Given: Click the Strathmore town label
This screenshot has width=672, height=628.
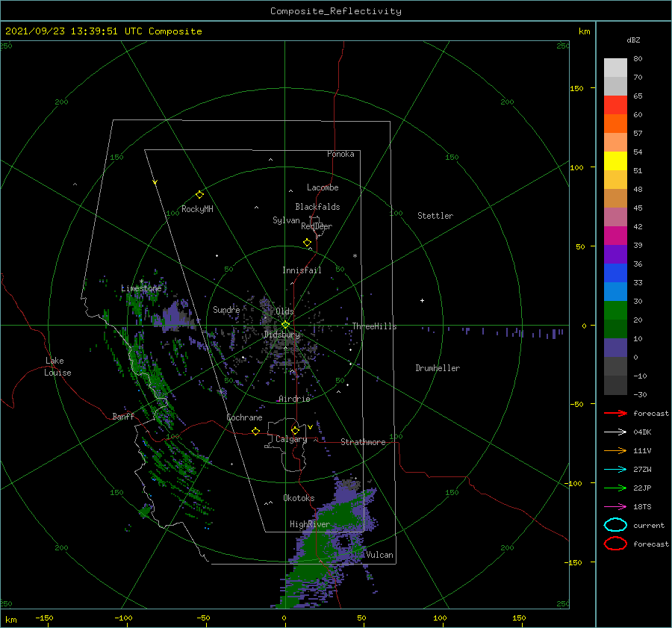Looking at the screenshot, I should 363,442.
